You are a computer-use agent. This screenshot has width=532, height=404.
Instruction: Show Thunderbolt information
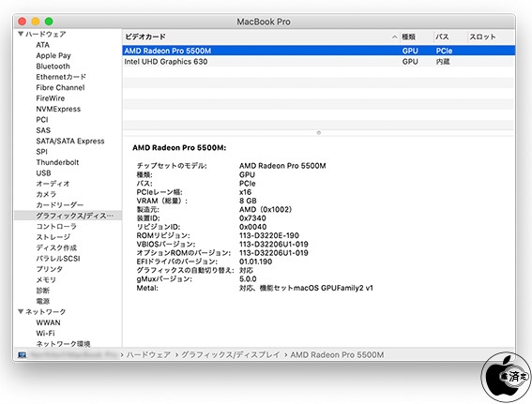pyautogui.click(x=57, y=162)
